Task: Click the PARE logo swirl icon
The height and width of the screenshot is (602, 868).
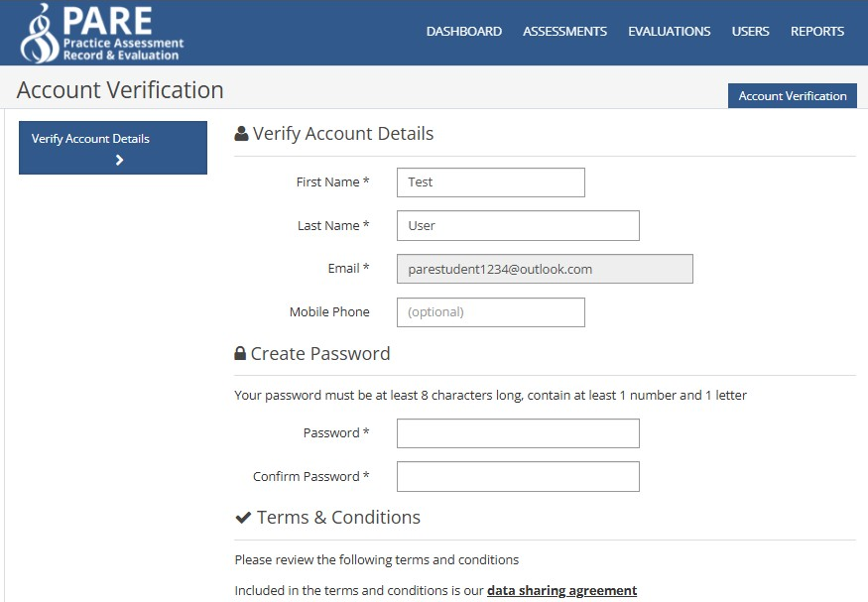Action: pyautogui.click(x=39, y=33)
